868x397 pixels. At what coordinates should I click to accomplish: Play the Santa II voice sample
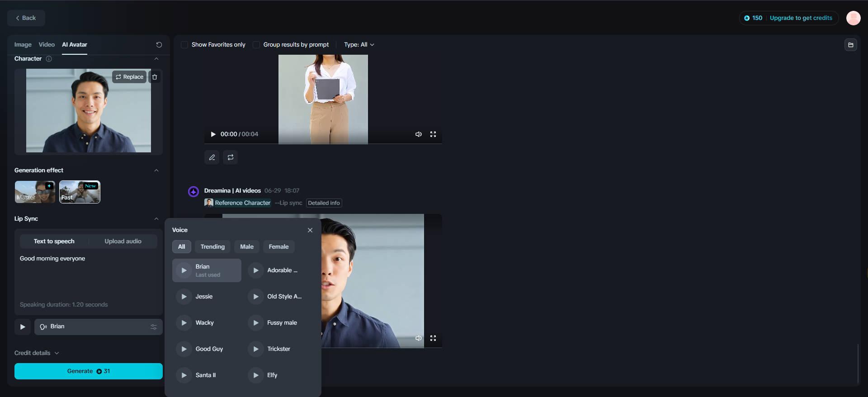point(184,375)
